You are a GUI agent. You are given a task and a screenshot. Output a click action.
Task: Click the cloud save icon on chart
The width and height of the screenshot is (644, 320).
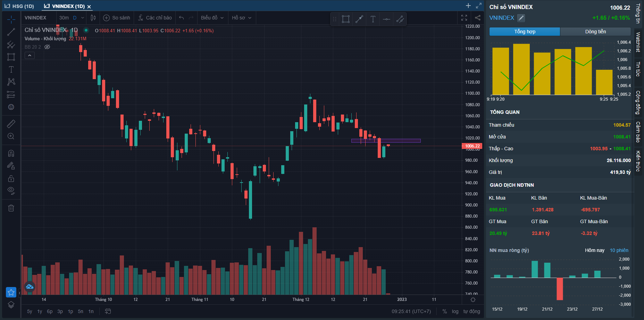pos(30,286)
